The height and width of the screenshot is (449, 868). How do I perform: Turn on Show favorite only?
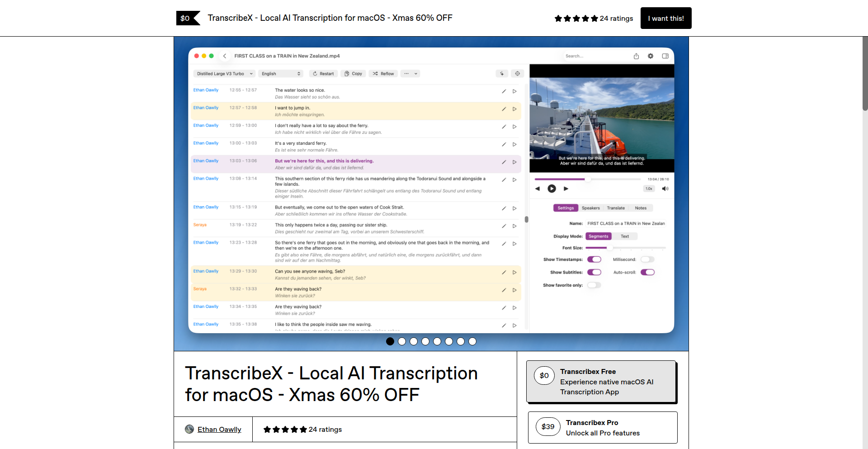click(x=594, y=285)
